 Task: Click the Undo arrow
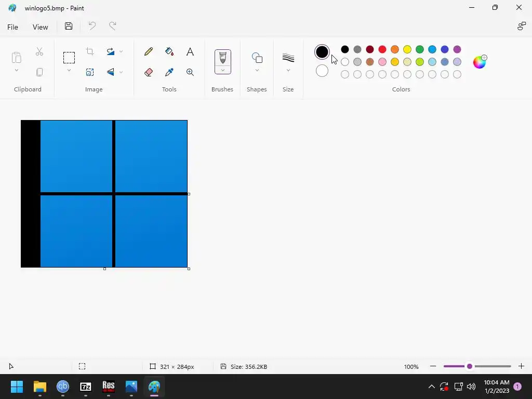click(92, 26)
